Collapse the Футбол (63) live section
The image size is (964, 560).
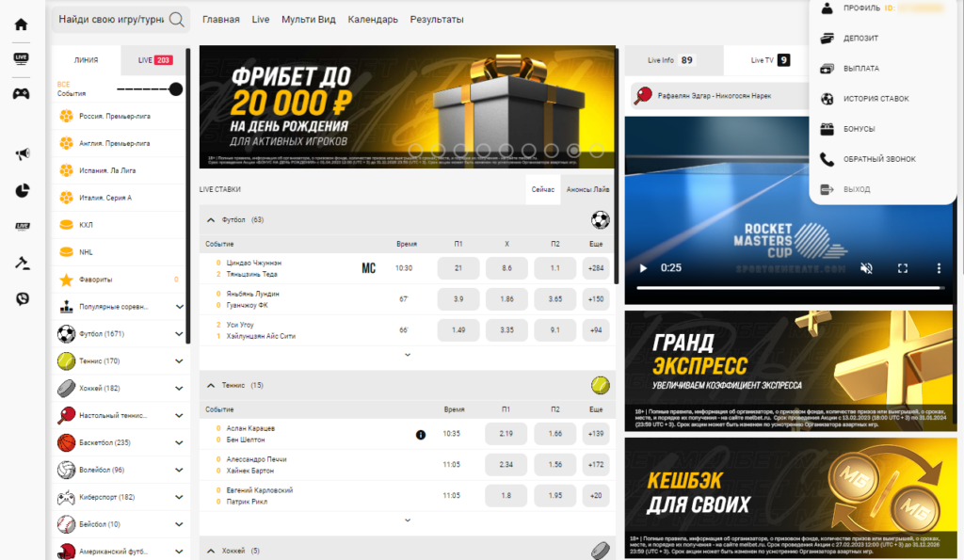[211, 220]
